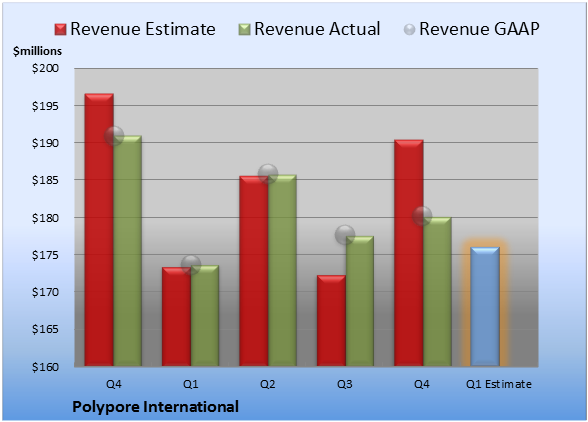Click the GAAP marker above Q3
Image resolution: width=588 pixels, height=422 pixels.
(345, 235)
